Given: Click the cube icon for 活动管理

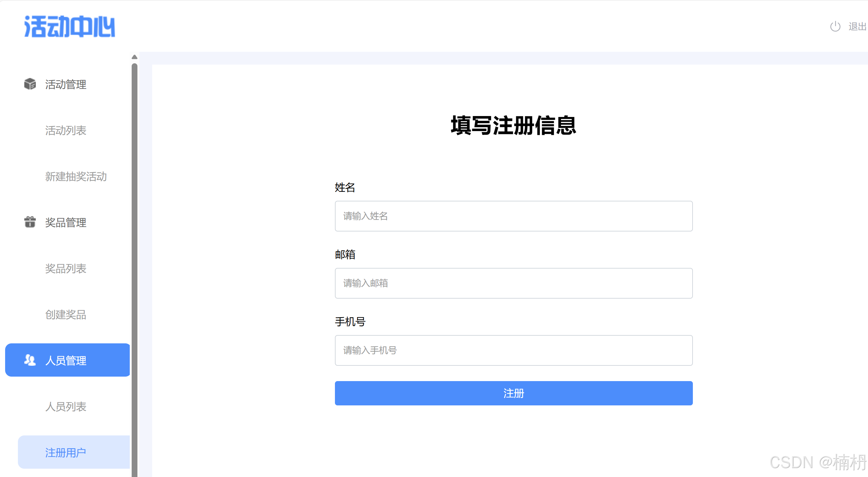Looking at the screenshot, I should point(30,84).
